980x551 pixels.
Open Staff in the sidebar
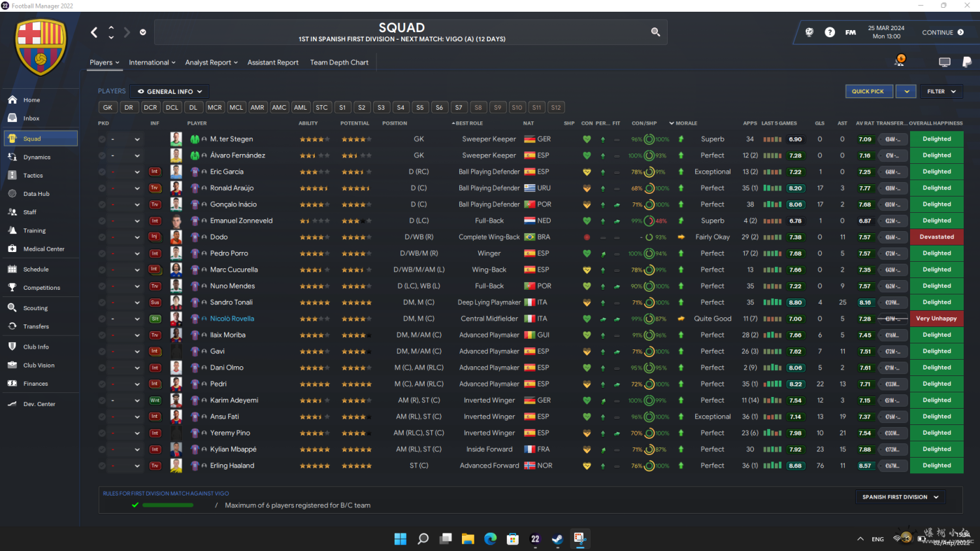(x=29, y=212)
